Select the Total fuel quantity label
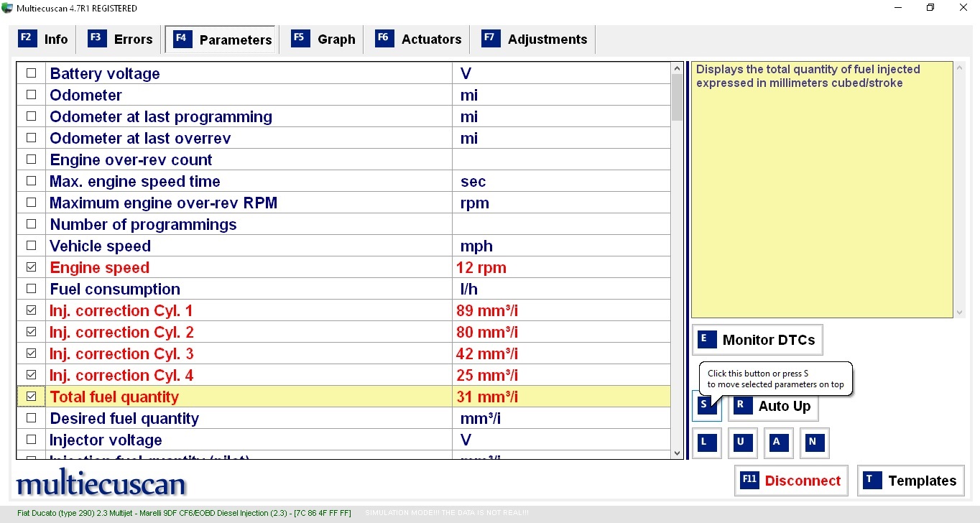Screen dimensions: 980x523 tap(114, 397)
